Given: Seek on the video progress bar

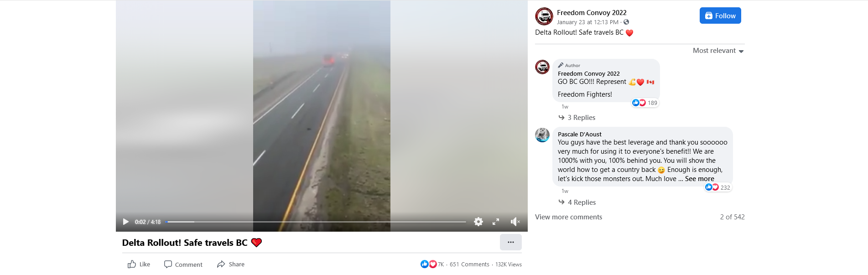Looking at the screenshot, I should [x=315, y=222].
